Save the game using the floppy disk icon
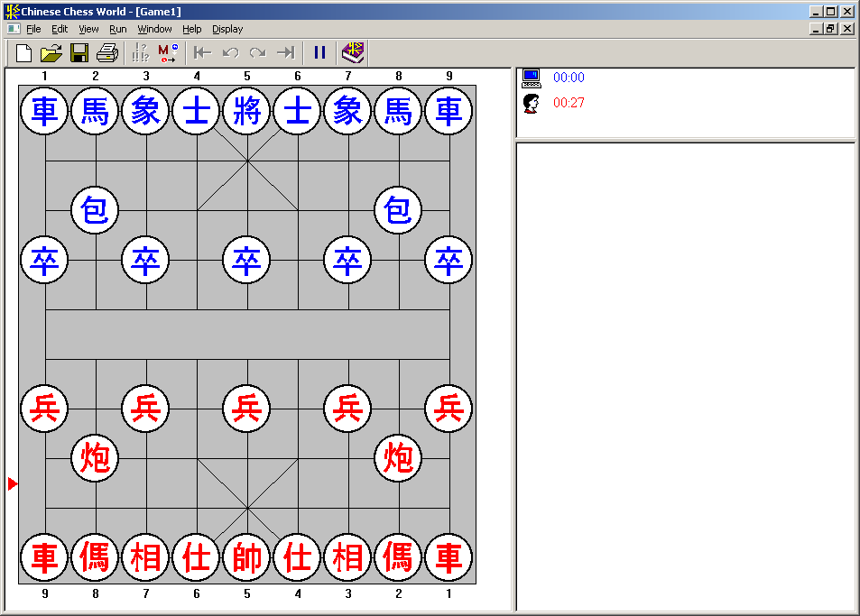Viewport: 860px width, 616px height. tap(79, 53)
